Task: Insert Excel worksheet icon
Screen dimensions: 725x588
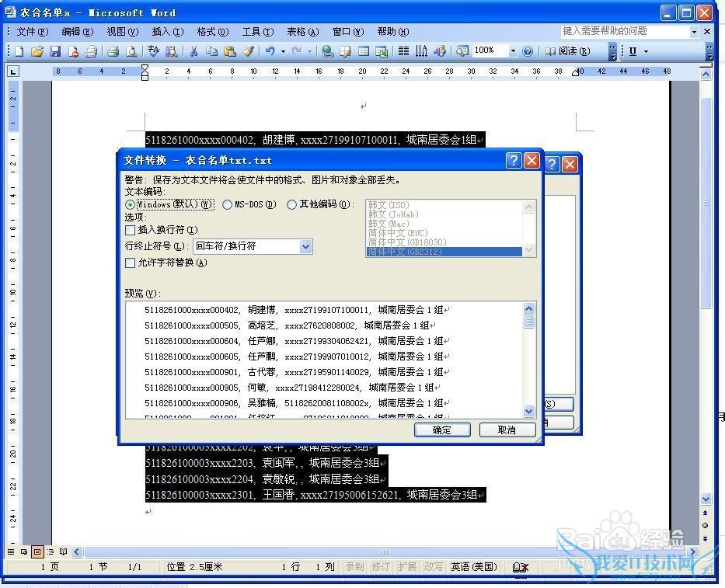Action: 382,50
